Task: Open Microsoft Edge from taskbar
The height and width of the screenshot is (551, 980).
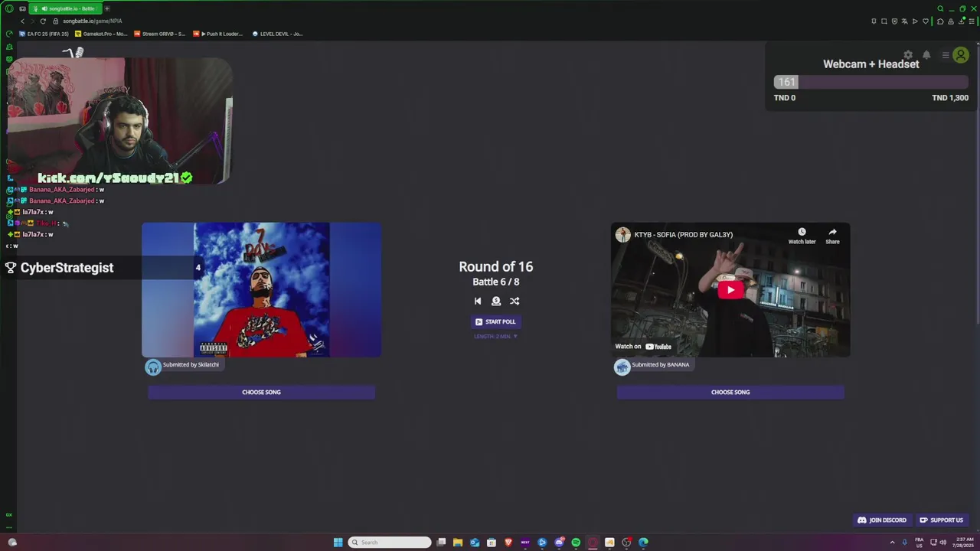Action: [643, 543]
